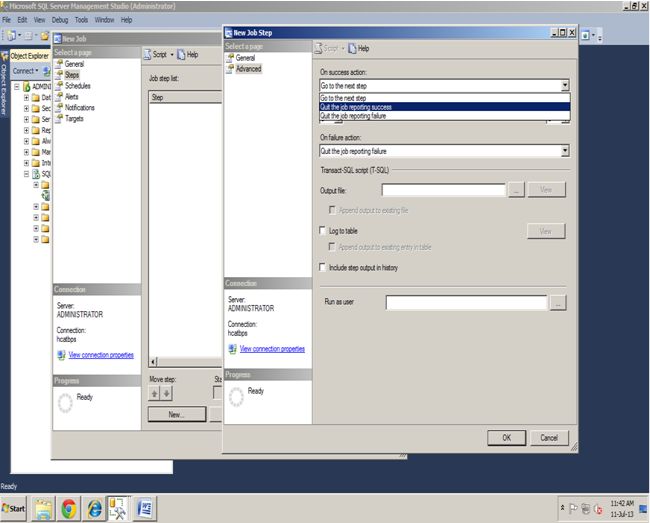This screenshot has width=650, height=523.
Task: Open Microsoft Word from taskbar
Action: pyautogui.click(x=145, y=508)
